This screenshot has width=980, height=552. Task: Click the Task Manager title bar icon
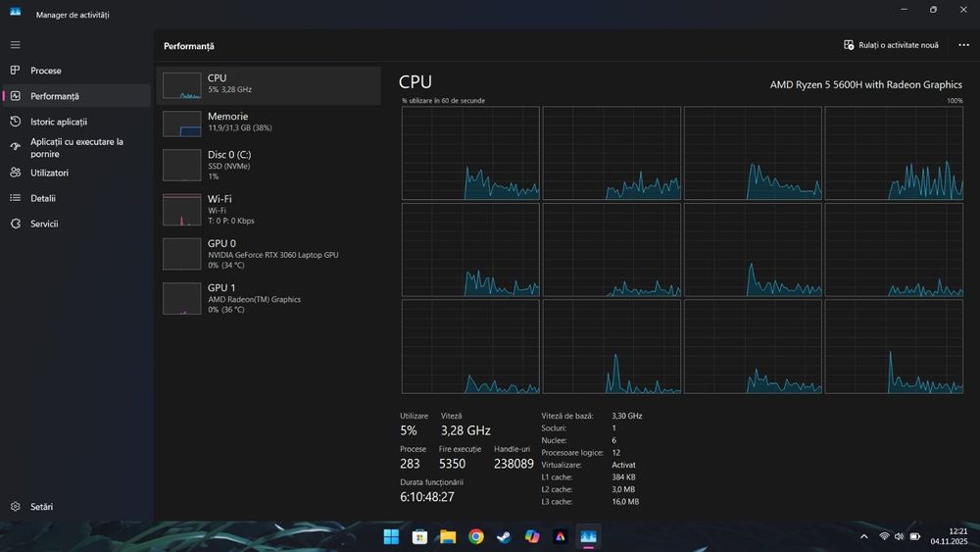pyautogui.click(x=15, y=12)
